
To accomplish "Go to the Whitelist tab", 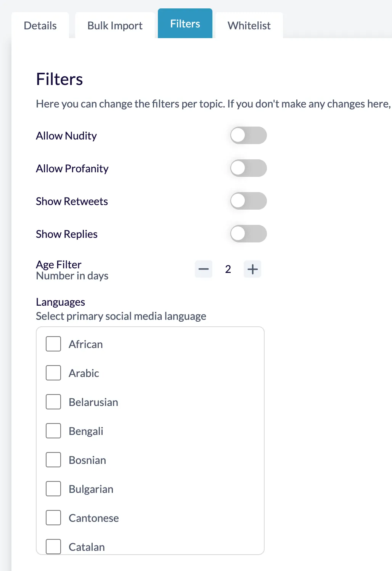I will click(249, 26).
